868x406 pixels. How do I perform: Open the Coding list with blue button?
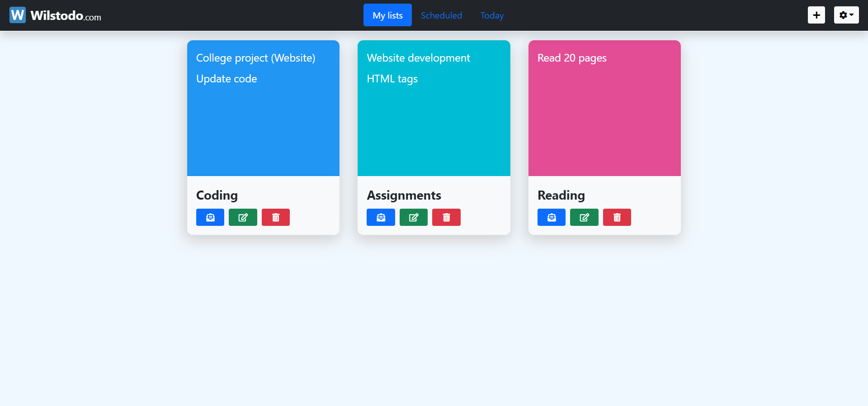210,217
